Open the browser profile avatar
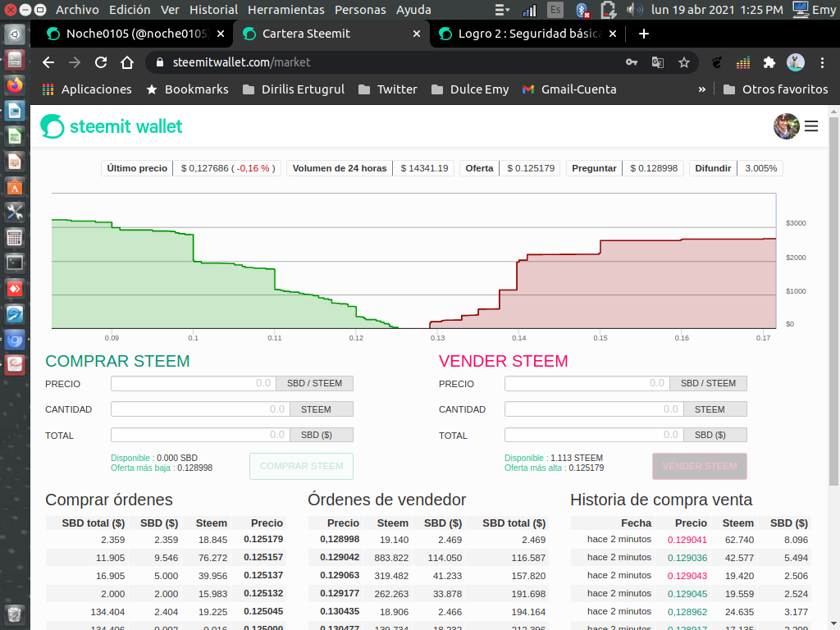 [x=796, y=62]
